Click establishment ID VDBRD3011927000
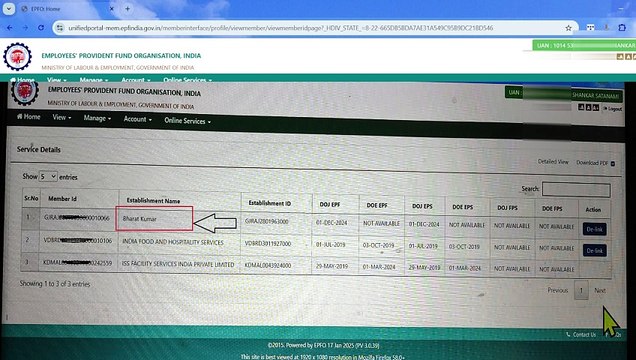This screenshot has width=636, height=360. point(268,244)
